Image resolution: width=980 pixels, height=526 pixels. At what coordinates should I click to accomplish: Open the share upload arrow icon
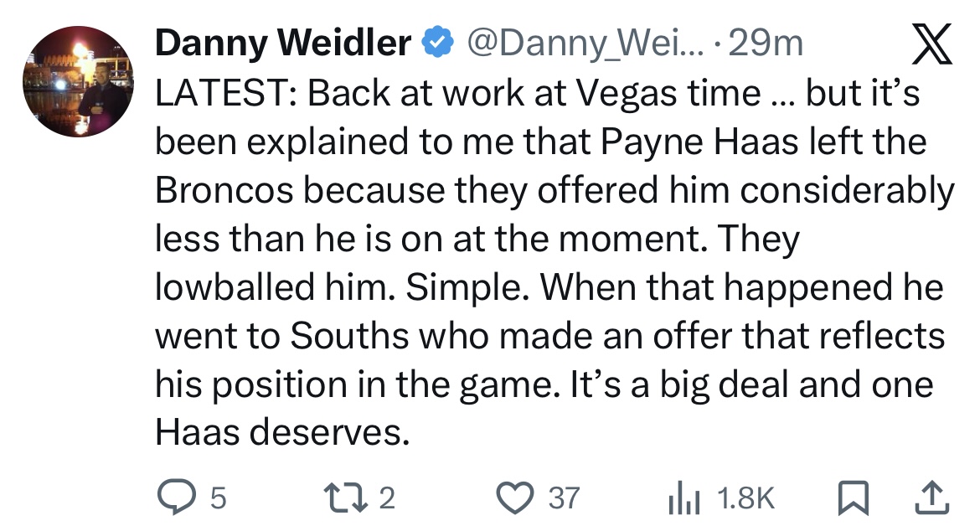tap(932, 498)
